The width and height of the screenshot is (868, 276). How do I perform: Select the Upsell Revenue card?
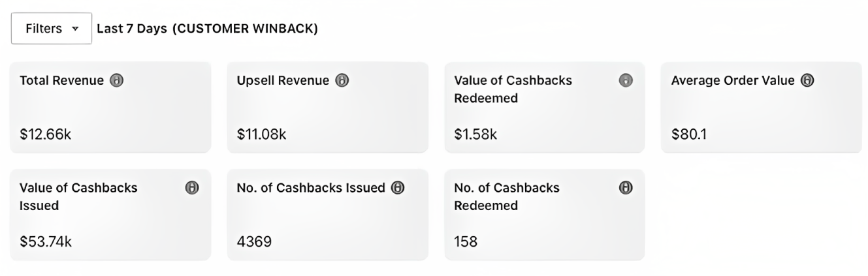tap(327, 108)
